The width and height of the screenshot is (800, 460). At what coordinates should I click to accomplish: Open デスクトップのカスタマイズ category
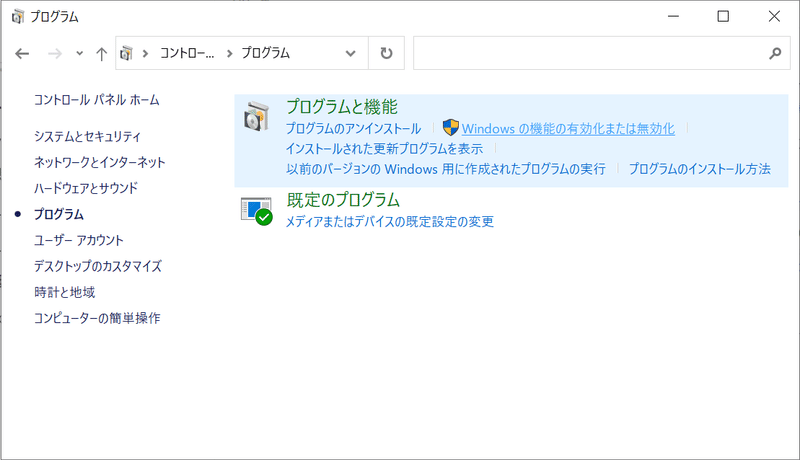click(x=98, y=266)
